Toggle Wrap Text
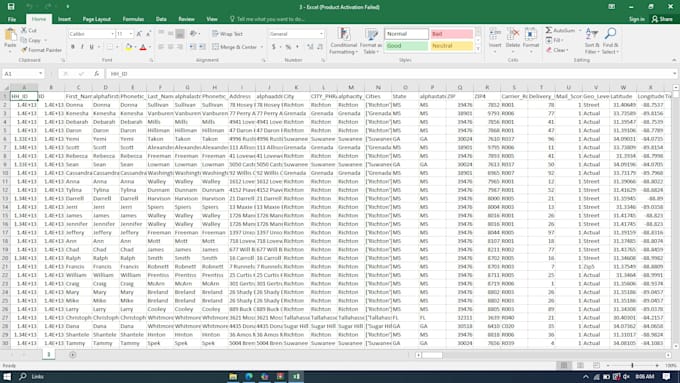 pyautogui.click(x=227, y=34)
